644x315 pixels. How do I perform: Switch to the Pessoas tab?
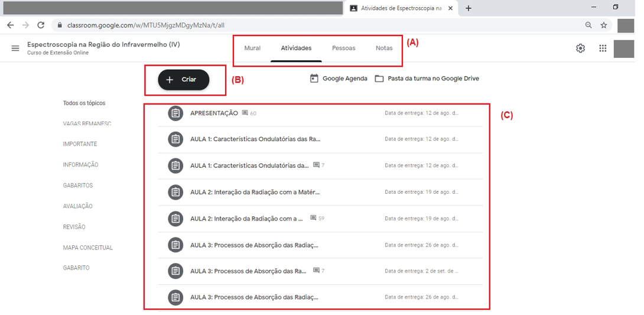point(343,48)
